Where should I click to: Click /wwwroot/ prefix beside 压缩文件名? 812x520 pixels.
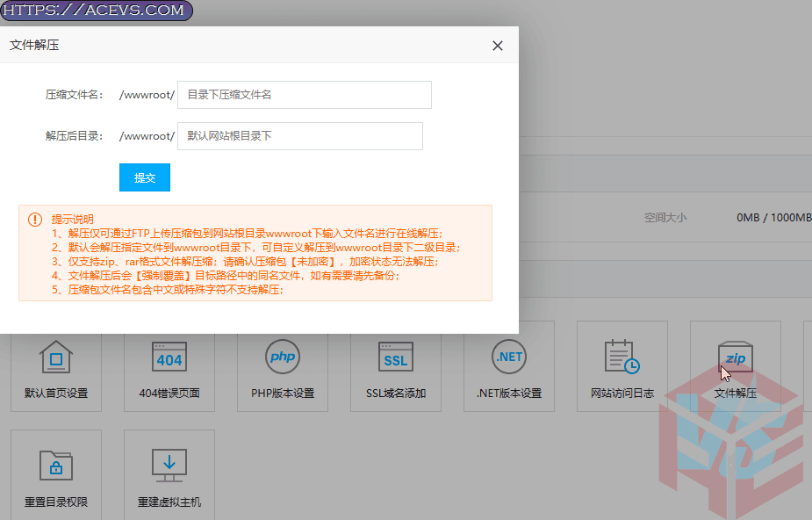(x=147, y=95)
